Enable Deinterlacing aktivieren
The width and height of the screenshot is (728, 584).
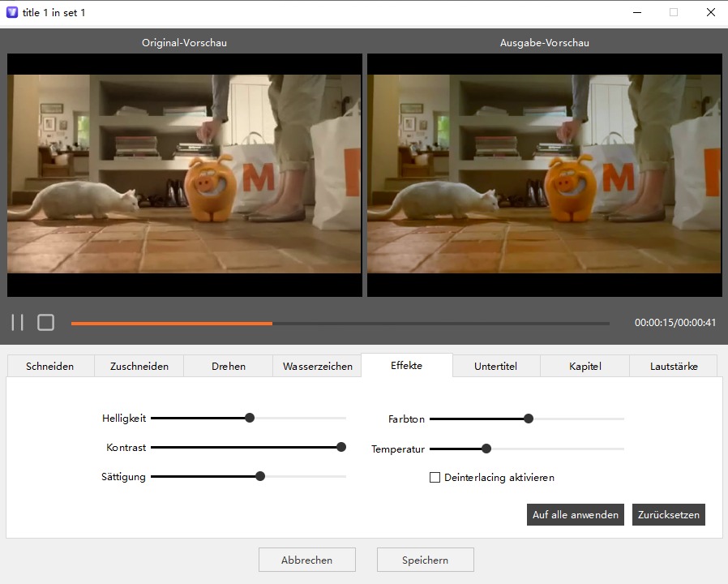(x=435, y=478)
